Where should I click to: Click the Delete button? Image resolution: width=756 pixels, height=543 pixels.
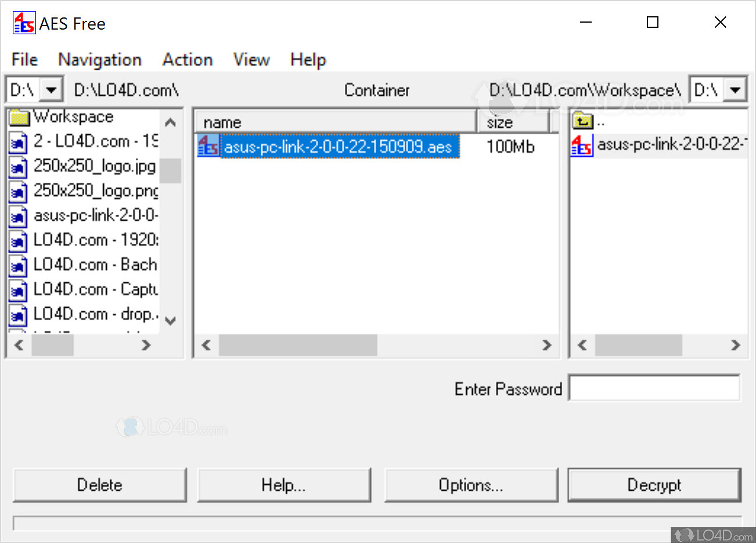pyautogui.click(x=100, y=485)
